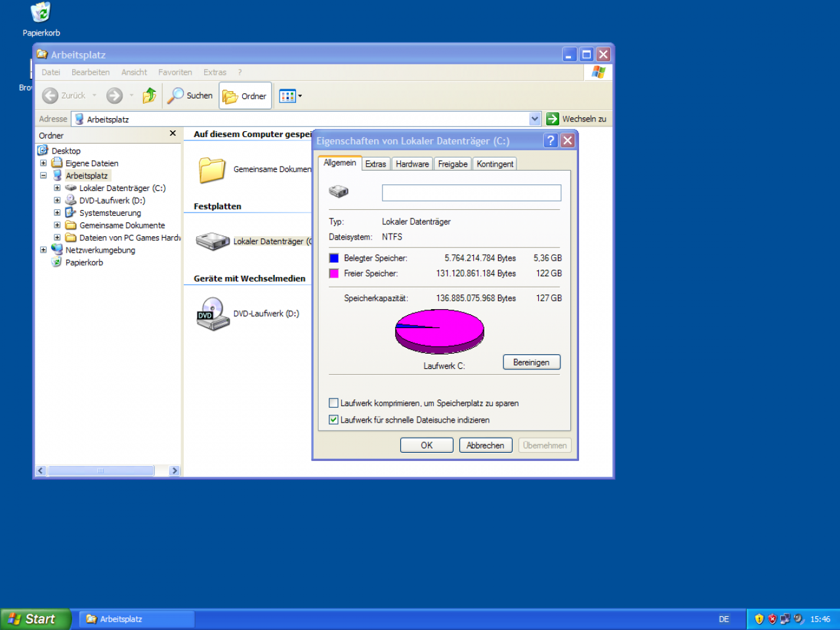
Task: Click the drive label text field
Action: (x=471, y=192)
